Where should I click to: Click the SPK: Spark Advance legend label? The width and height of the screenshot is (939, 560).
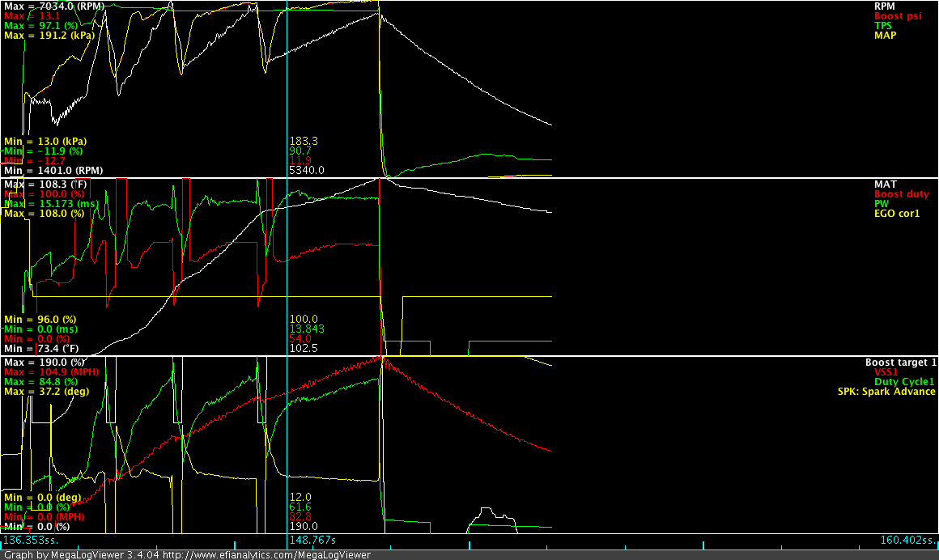[x=886, y=392]
